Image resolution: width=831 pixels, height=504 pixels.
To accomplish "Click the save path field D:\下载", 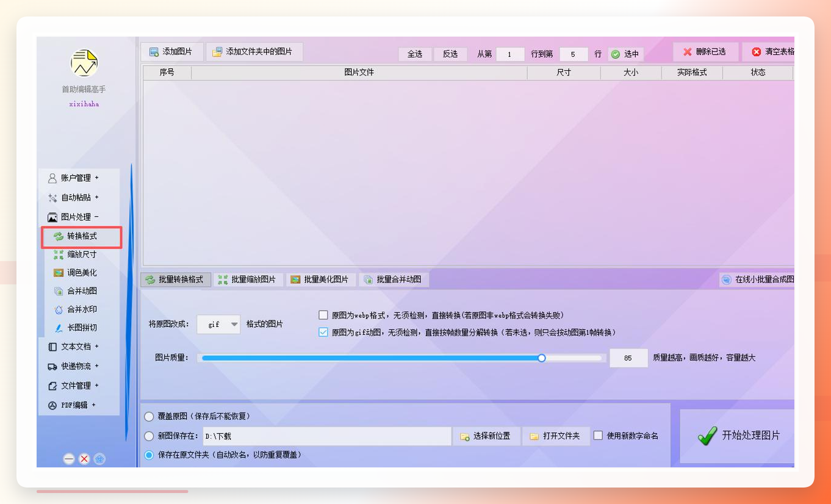I will point(326,436).
